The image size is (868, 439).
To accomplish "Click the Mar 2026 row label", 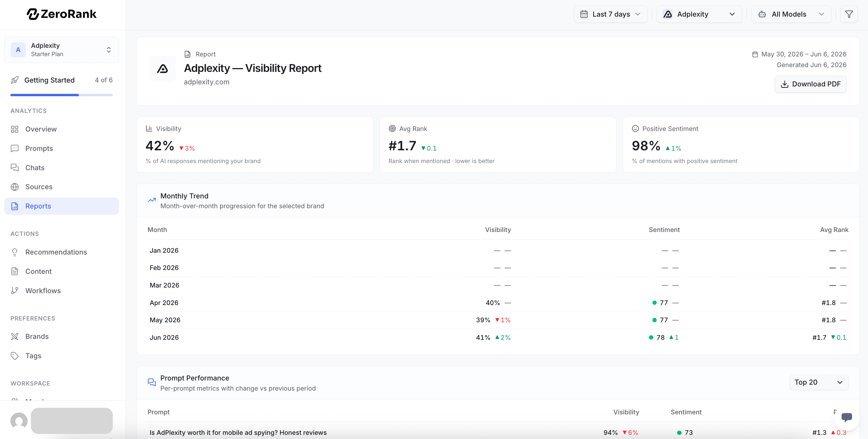I will coord(164,285).
